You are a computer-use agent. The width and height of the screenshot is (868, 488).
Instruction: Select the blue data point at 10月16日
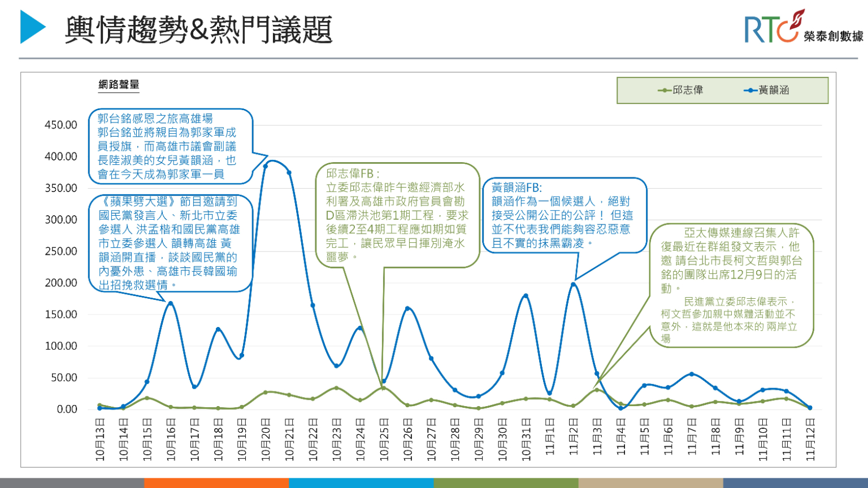coord(171,303)
